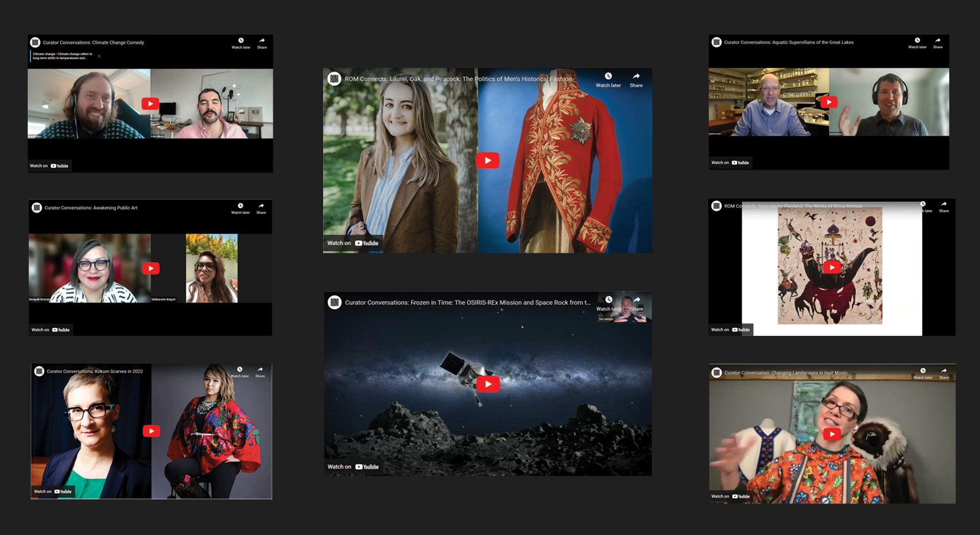This screenshot has width=980, height=535.
Task: Play the OSIRIS-REx Frozen in Time video
Action: (488, 383)
